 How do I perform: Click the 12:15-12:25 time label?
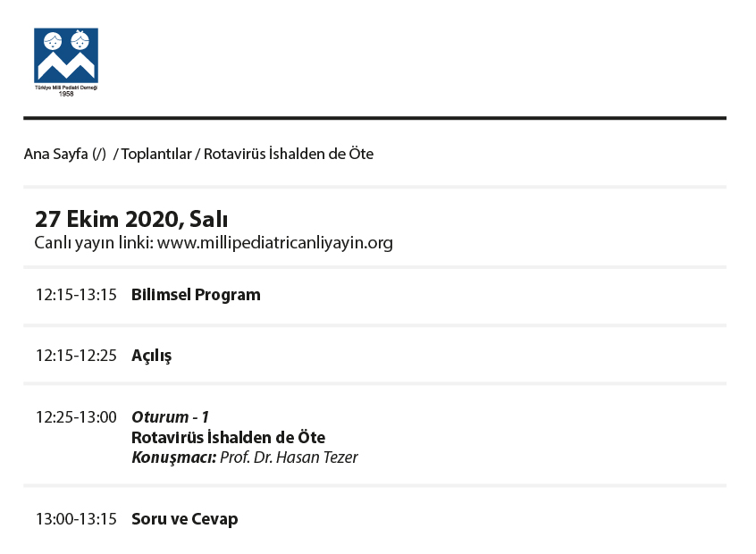(x=76, y=356)
